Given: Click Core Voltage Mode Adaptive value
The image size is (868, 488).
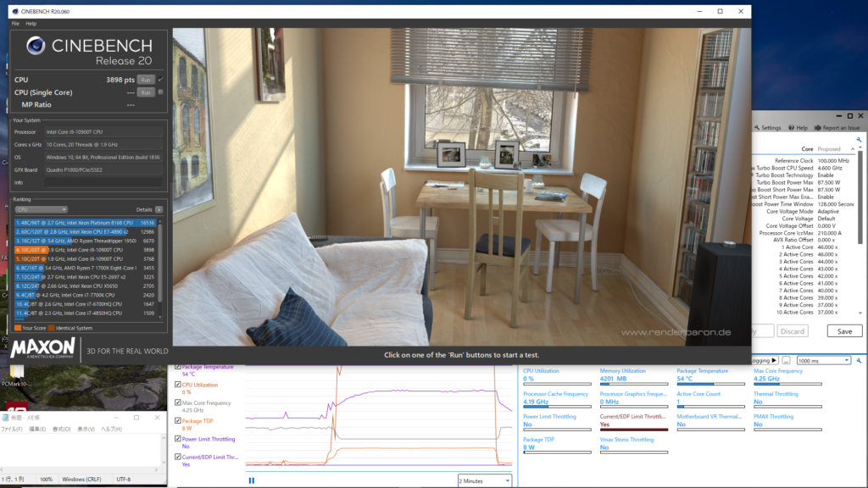Looking at the screenshot, I should [828, 211].
